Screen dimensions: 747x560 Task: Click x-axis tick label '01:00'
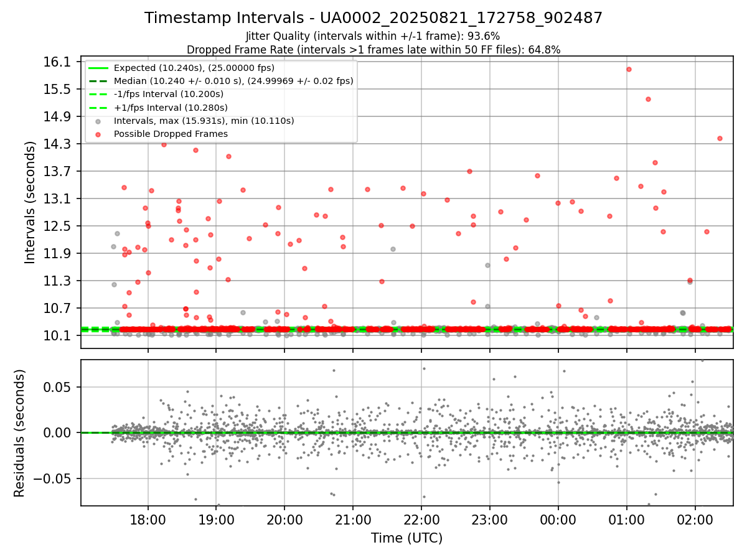point(627,520)
